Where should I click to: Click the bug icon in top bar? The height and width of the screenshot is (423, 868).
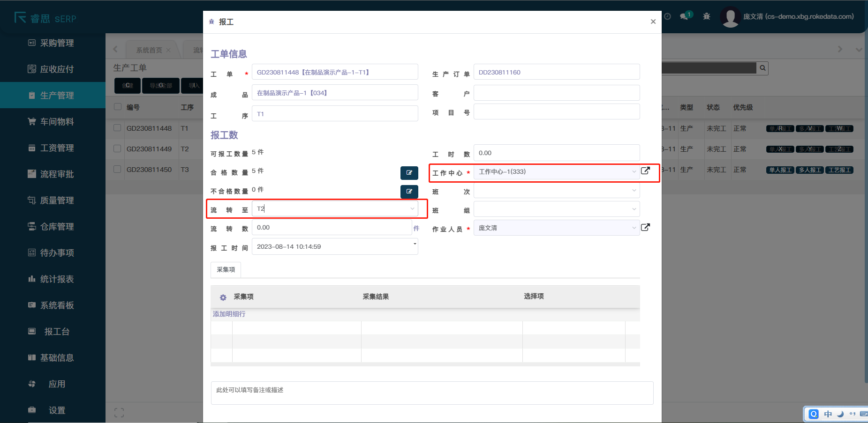[x=706, y=16]
